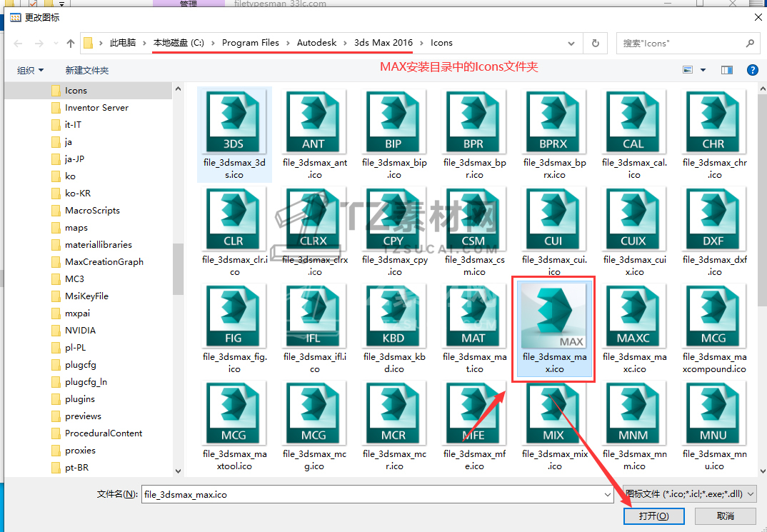
Task: Click the 打开(O) button
Action: pos(653,516)
